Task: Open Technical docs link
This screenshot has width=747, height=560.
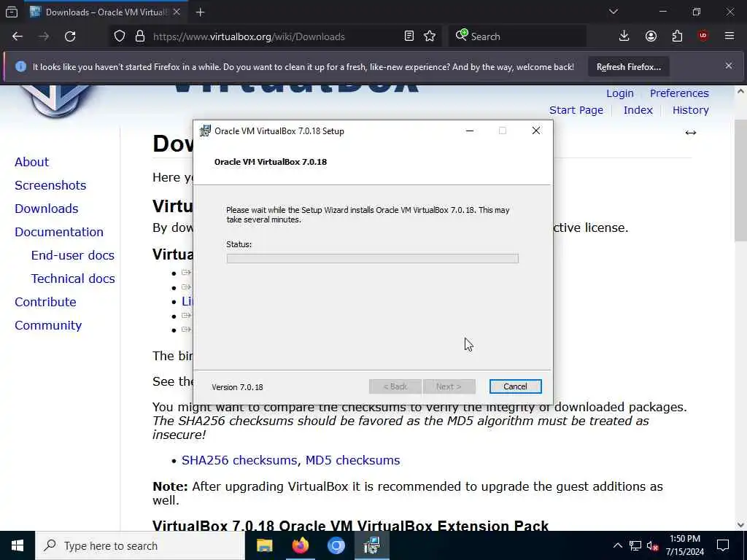Action: coord(73,279)
